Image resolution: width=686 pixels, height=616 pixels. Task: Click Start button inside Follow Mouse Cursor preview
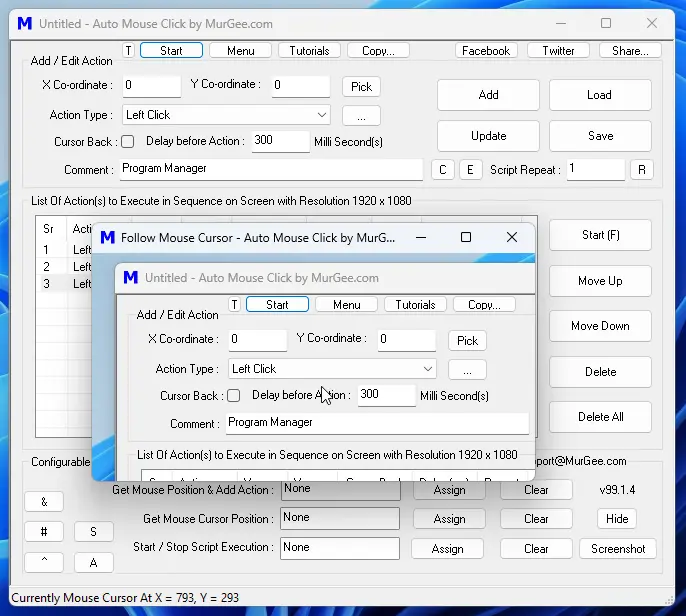coord(277,304)
